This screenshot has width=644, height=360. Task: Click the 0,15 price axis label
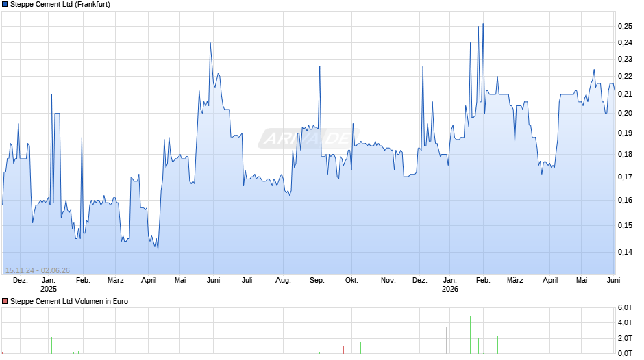point(625,225)
